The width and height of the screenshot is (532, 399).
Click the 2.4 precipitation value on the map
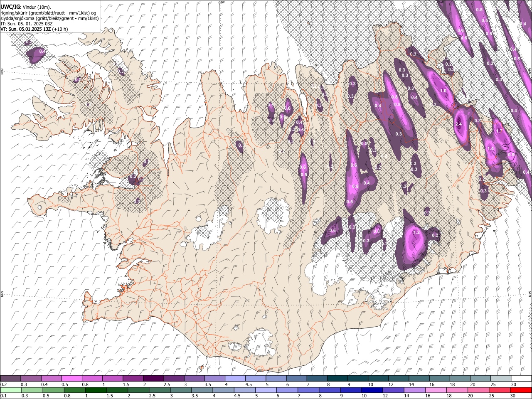coord(459,124)
